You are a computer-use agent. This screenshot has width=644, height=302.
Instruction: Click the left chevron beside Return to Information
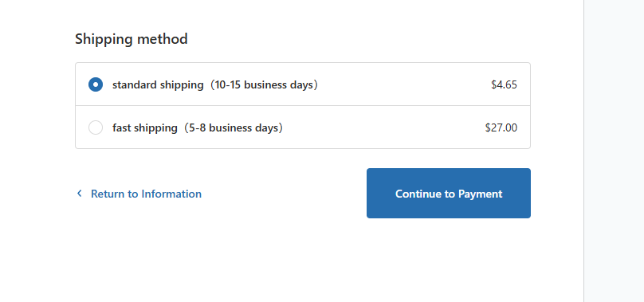coord(79,193)
